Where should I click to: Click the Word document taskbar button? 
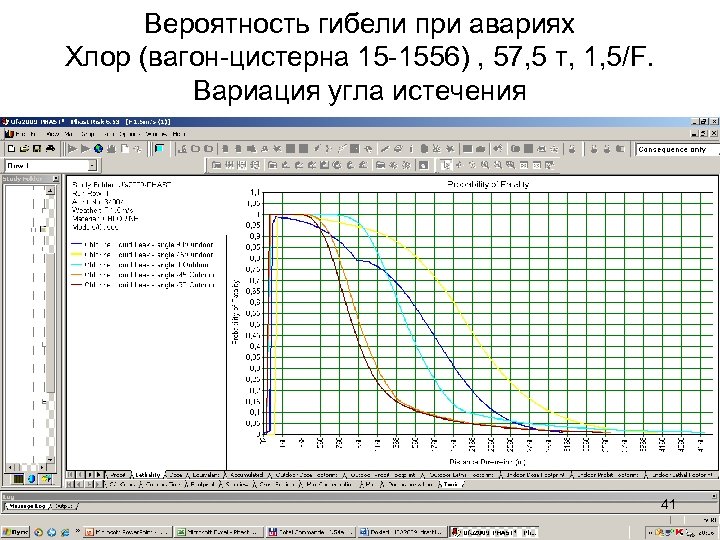[x=402, y=532]
